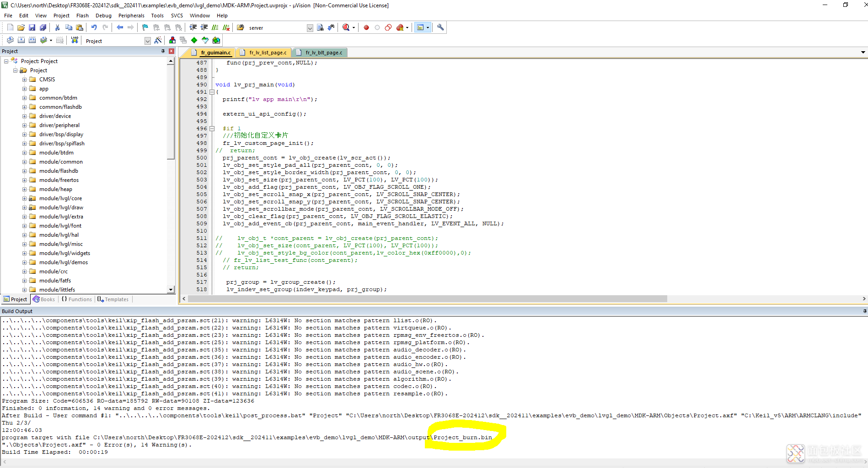Image resolution: width=868 pixels, height=468 pixels.
Task: Click the green diamond Run-Time Environment icon
Action: click(194, 40)
